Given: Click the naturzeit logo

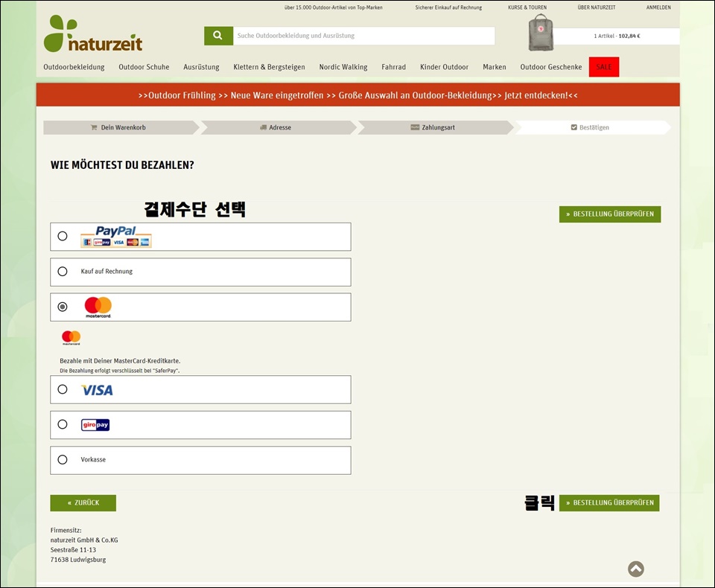Looking at the screenshot, I should click(93, 33).
